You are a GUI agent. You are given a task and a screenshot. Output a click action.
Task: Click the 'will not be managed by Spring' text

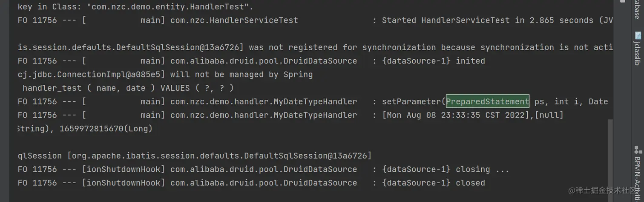[x=241, y=75]
